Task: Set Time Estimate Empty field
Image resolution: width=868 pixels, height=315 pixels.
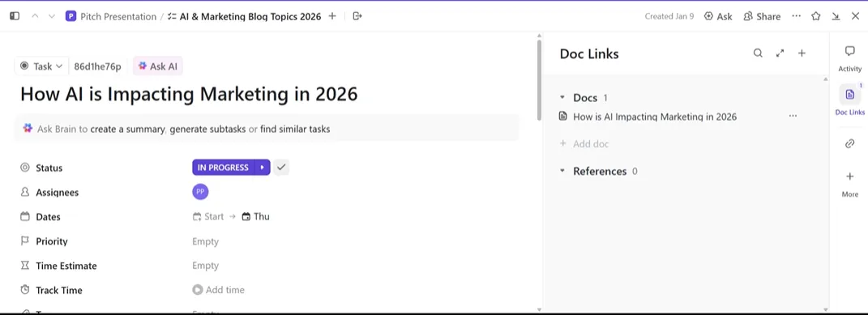Action: click(205, 266)
